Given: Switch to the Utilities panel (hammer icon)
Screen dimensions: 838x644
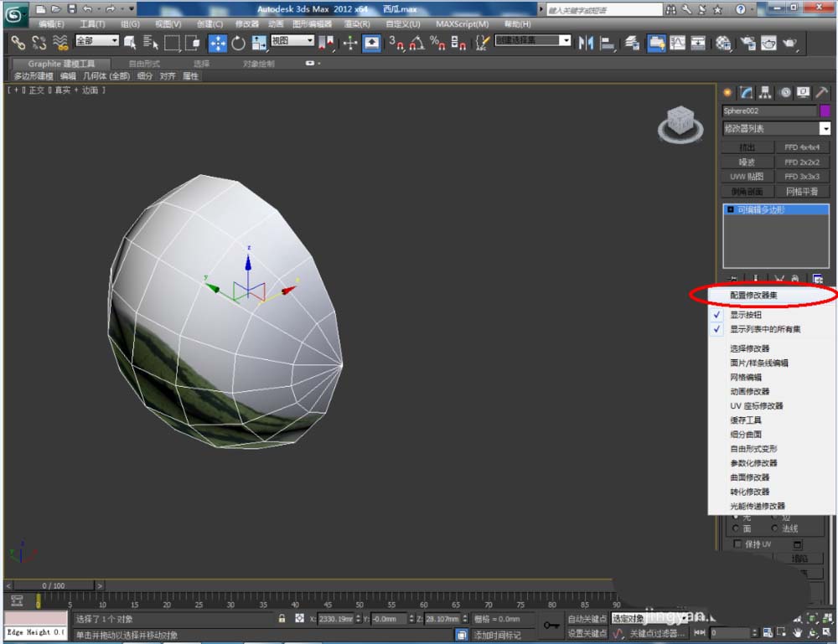Looking at the screenshot, I should pos(823,93).
